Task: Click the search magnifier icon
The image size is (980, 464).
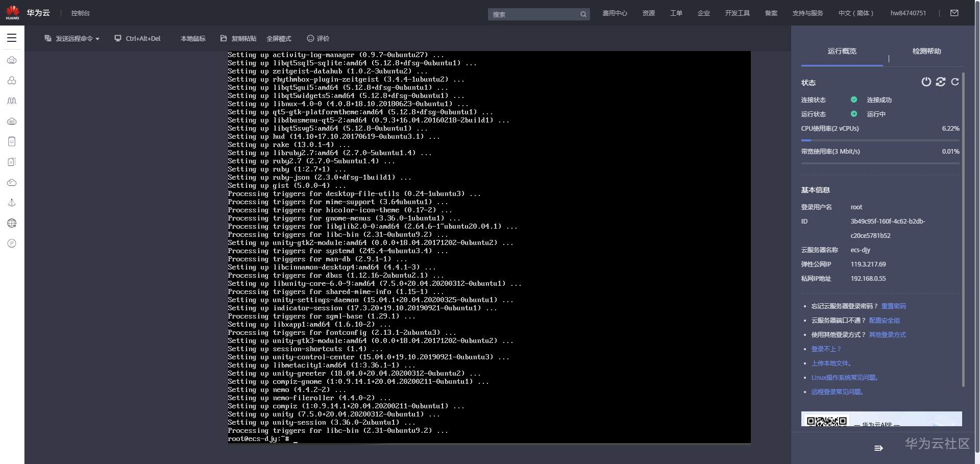Action: click(x=583, y=14)
